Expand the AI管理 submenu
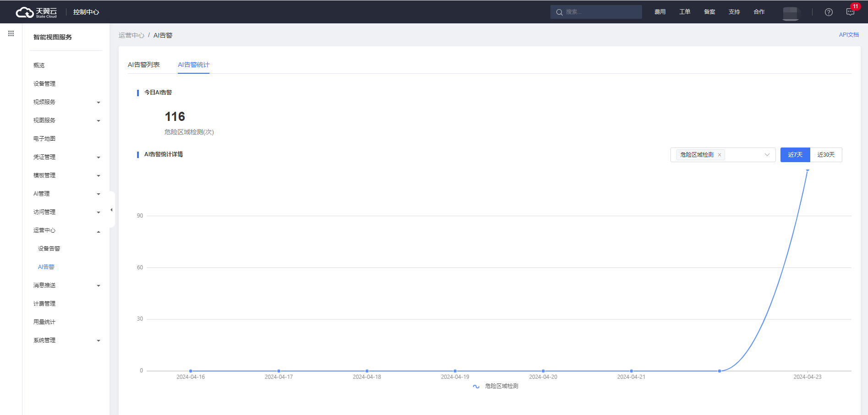The image size is (868, 415). click(x=66, y=194)
